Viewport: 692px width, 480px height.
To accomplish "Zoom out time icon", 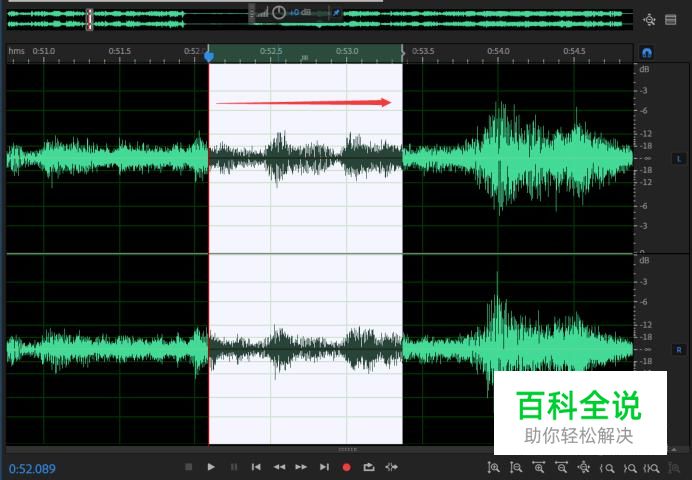I will tap(561, 467).
